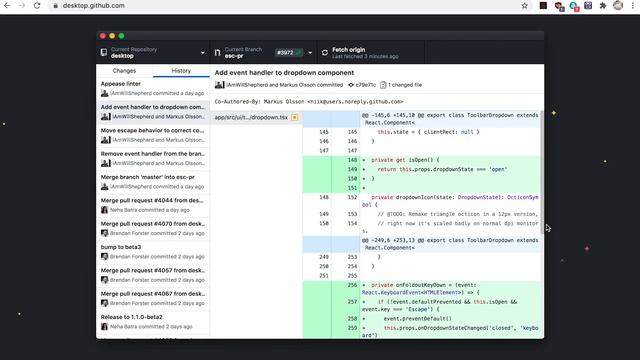Click author avatar in commit header
The height and width of the screenshot is (360, 640).
(220, 85)
